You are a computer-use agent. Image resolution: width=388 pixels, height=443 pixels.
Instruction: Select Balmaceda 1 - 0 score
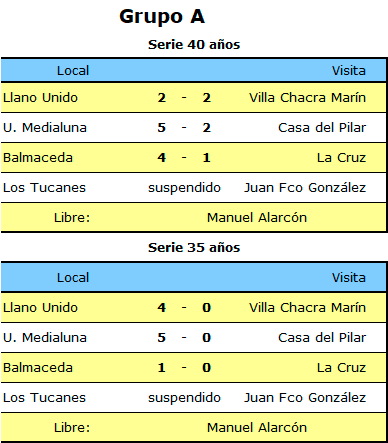tap(184, 368)
